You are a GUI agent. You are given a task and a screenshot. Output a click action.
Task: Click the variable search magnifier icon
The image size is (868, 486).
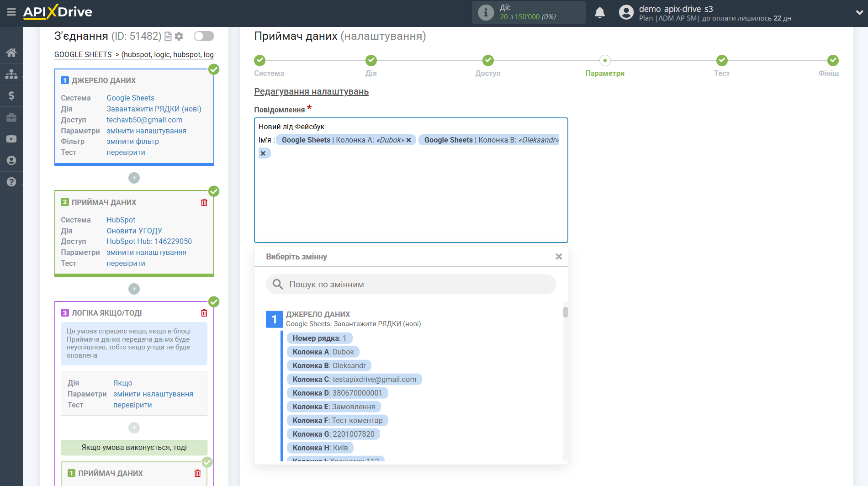click(x=278, y=284)
